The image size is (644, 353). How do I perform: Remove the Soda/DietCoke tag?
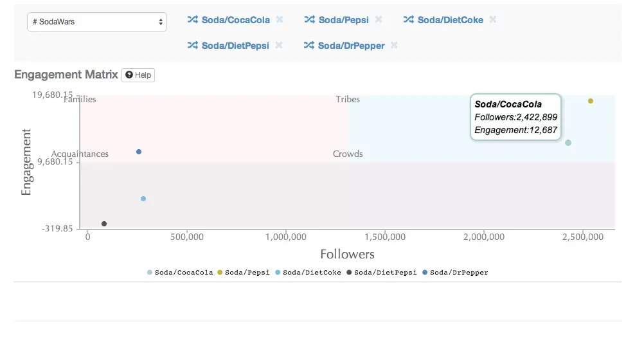click(492, 20)
